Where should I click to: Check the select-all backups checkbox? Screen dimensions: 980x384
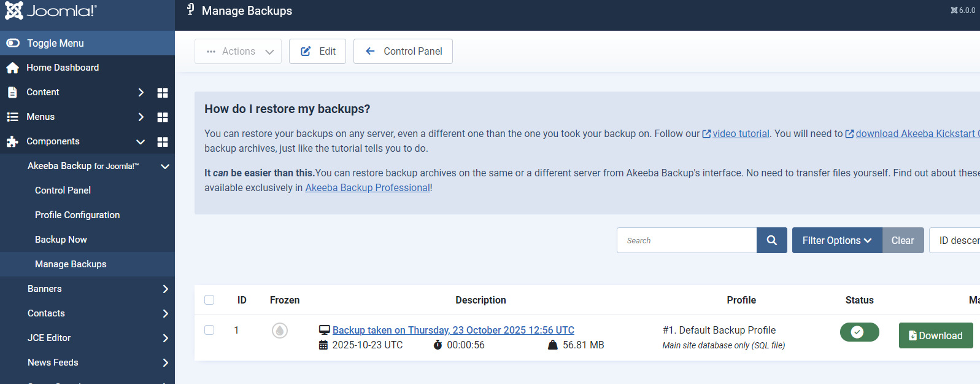pyautogui.click(x=209, y=300)
